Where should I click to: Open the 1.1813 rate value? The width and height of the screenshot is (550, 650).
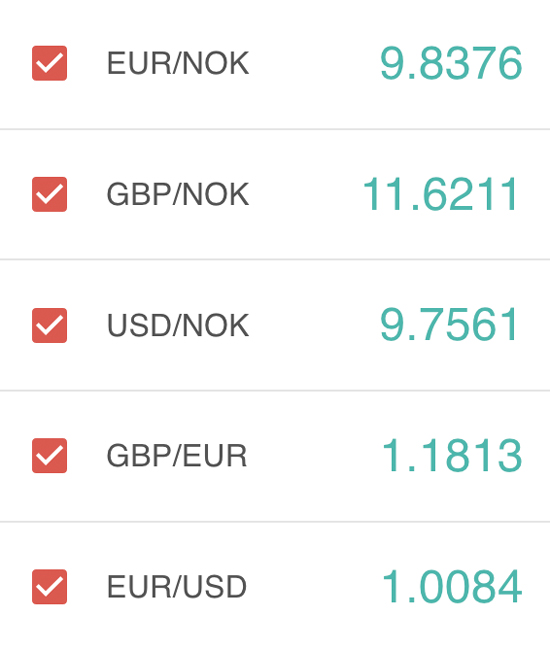point(452,456)
